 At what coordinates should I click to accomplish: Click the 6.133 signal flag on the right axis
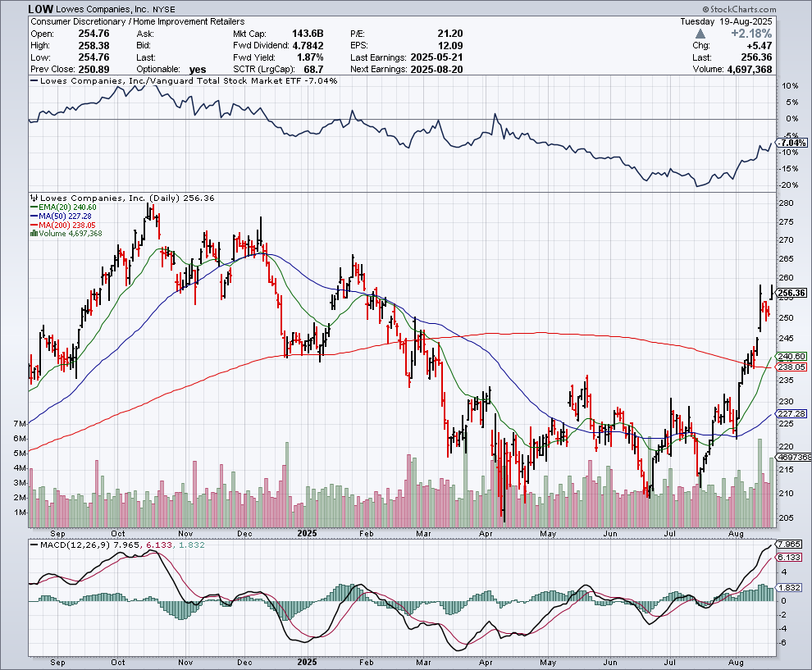click(x=790, y=557)
